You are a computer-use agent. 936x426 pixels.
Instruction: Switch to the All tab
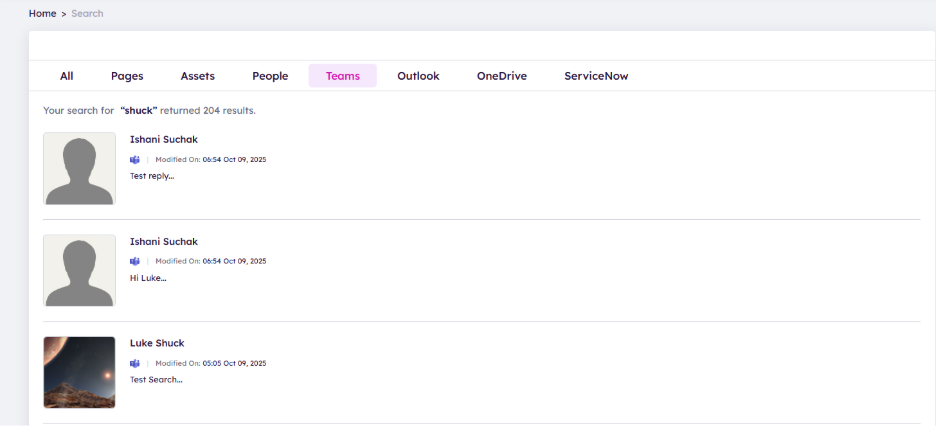(x=67, y=76)
